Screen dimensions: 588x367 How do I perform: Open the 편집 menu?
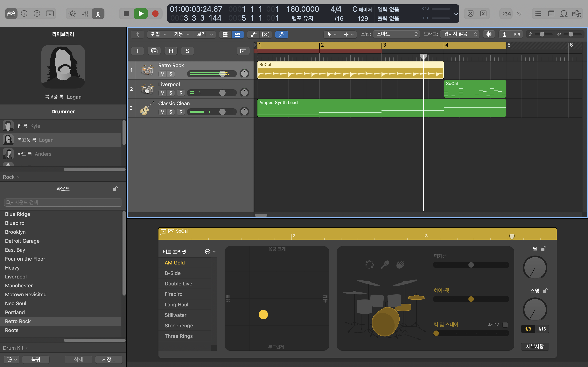click(158, 35)
